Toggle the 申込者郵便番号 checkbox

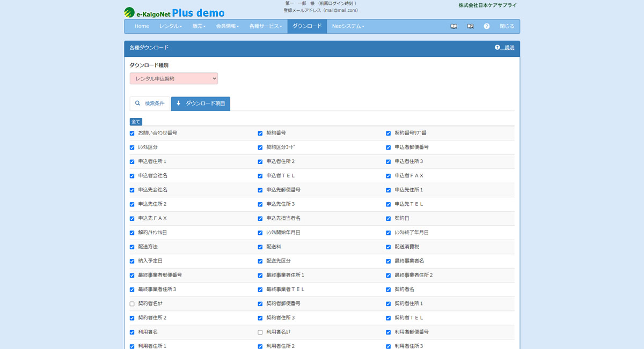(x=389, y=147)
